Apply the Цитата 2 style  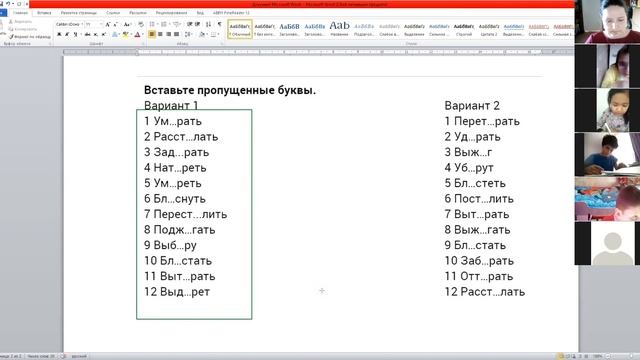[x=489, y=29]
